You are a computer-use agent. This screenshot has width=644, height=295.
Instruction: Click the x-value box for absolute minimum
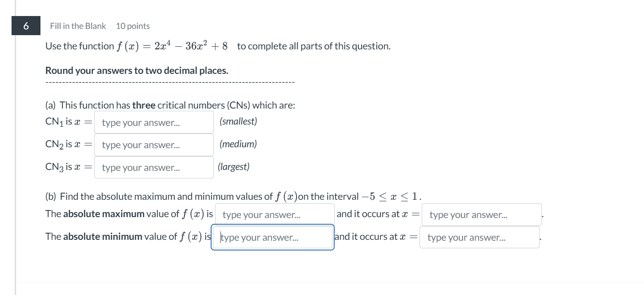coord(480,237)
